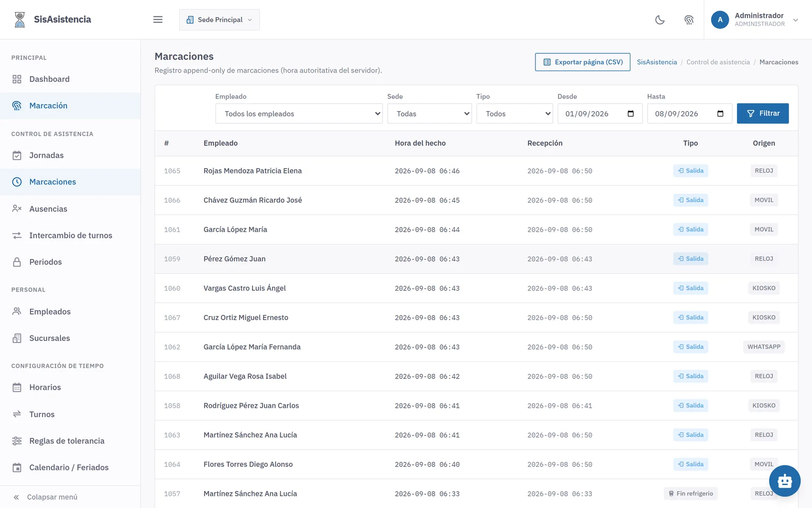Click MOVIL badge for Chávez Guzmán
The height and width of the screenshot is (508, 812).
tap(764, 200)
